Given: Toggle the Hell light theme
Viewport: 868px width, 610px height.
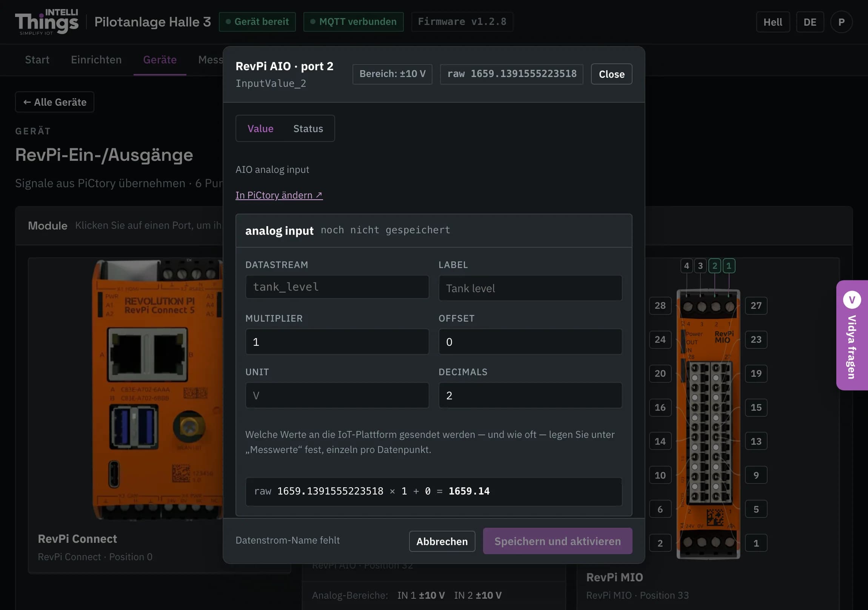Looking at the screenshot, I should (x=773, y=22).
